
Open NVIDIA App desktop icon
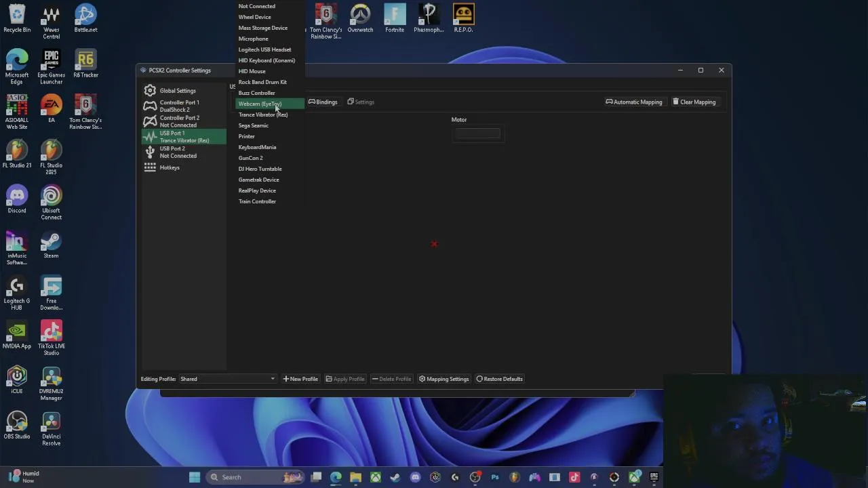pos(17,335)
